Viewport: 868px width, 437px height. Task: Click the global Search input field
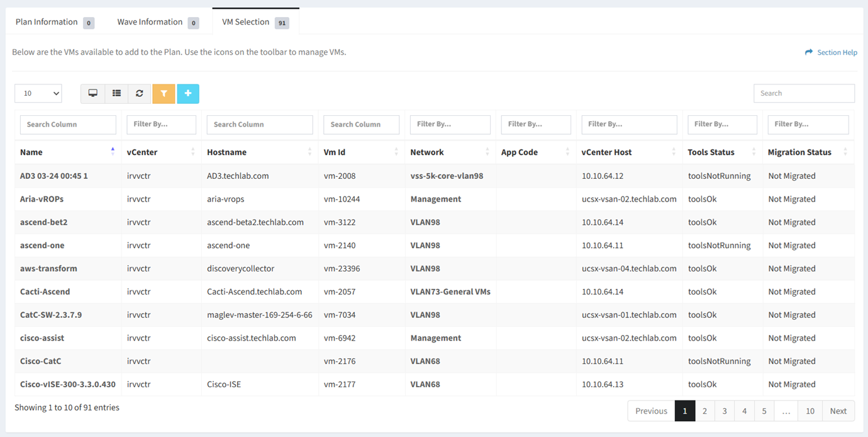804,93
